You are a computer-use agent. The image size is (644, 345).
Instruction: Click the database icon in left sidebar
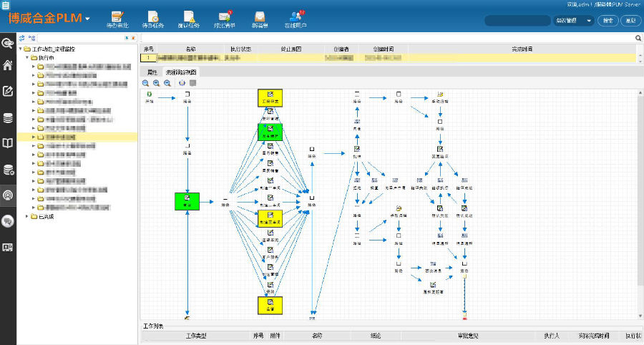tap(8, 118)
